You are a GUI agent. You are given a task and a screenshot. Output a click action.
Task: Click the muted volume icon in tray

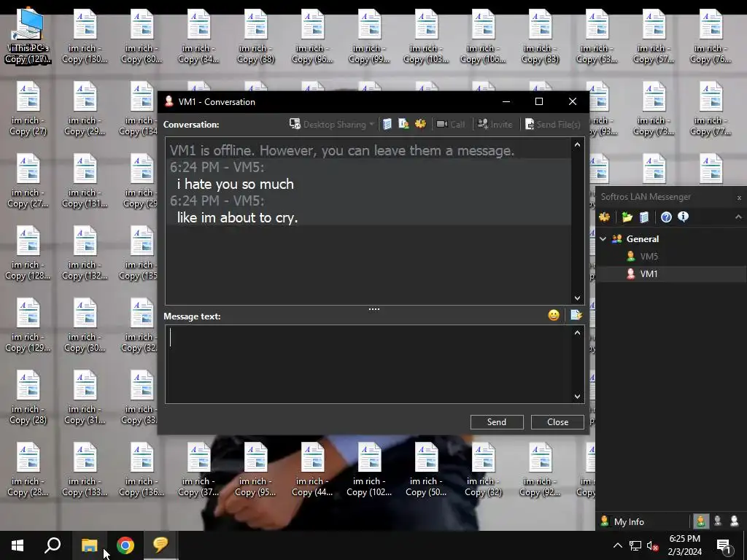pos(653,545)
